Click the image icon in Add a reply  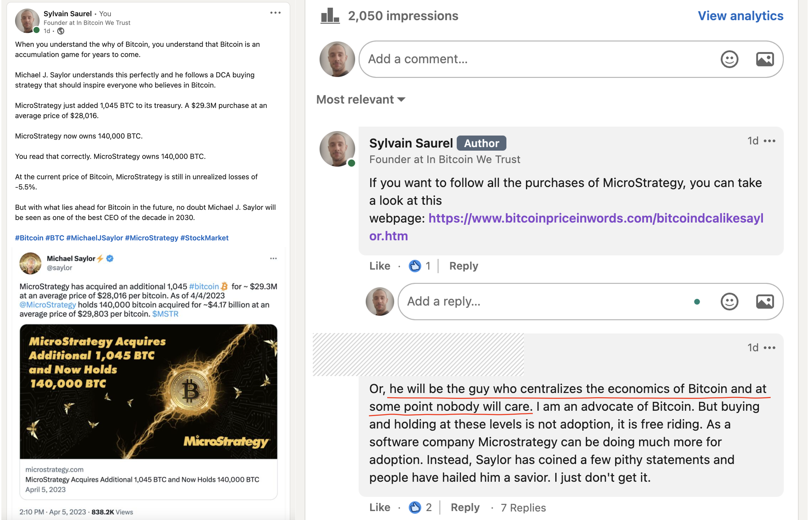[765, 302]
